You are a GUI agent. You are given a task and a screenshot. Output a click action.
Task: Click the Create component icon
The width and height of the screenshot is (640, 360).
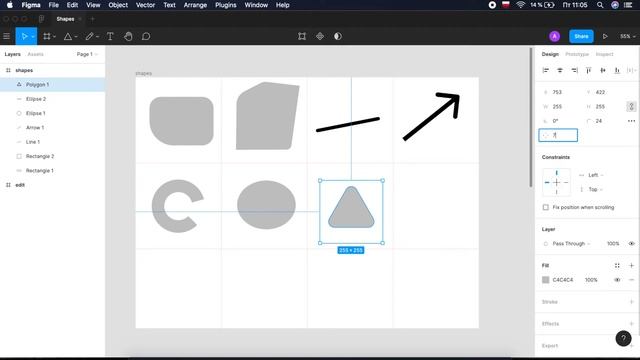click(x=320, y=36)
